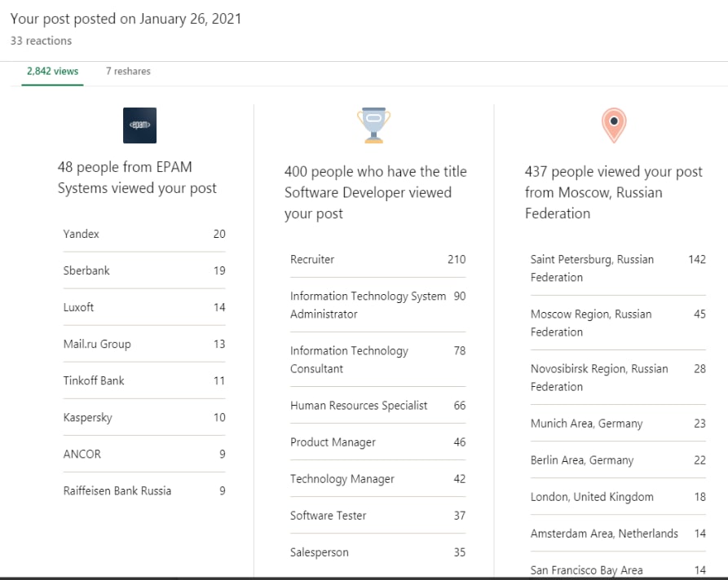Select Human Resources Specialist row
The height and width of the screenshot is (580, 728).
[x=378, y=405]
